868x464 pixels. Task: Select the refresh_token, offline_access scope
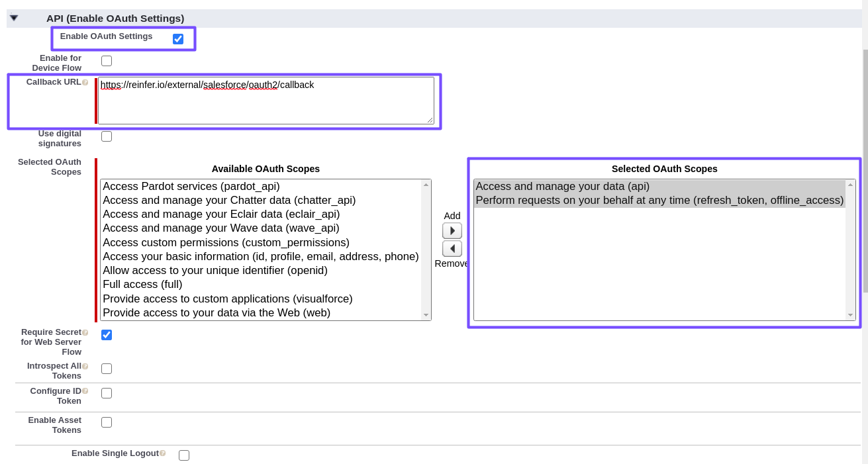click(659, 201)
